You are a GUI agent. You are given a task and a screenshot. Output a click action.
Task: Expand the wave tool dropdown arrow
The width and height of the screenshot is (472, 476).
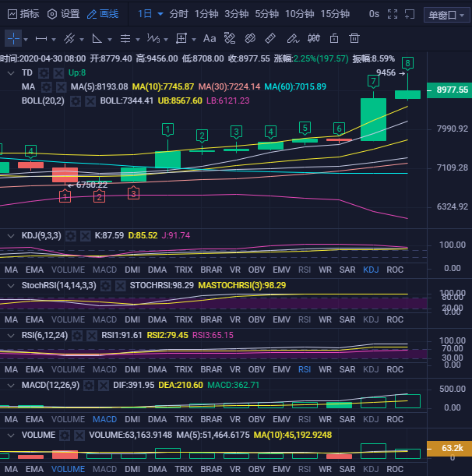[166, 40]
